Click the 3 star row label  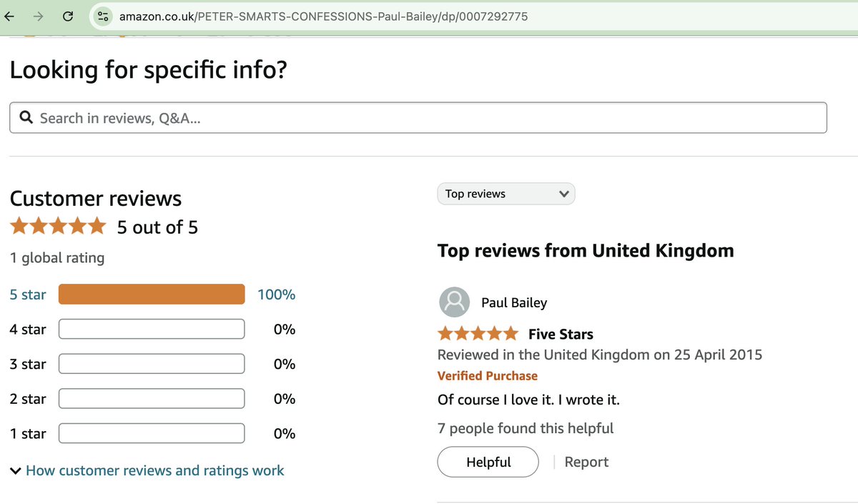tap(28, 364)
